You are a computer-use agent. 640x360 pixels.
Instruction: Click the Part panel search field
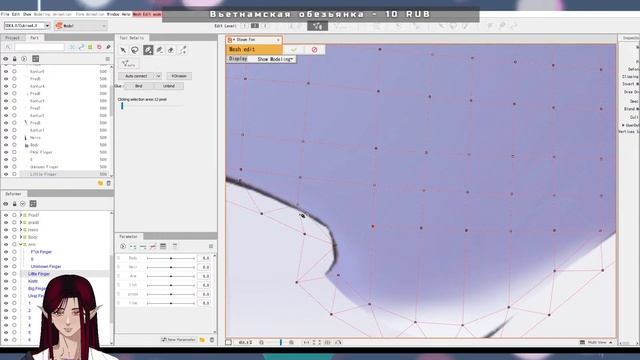[x=39, y=47]
